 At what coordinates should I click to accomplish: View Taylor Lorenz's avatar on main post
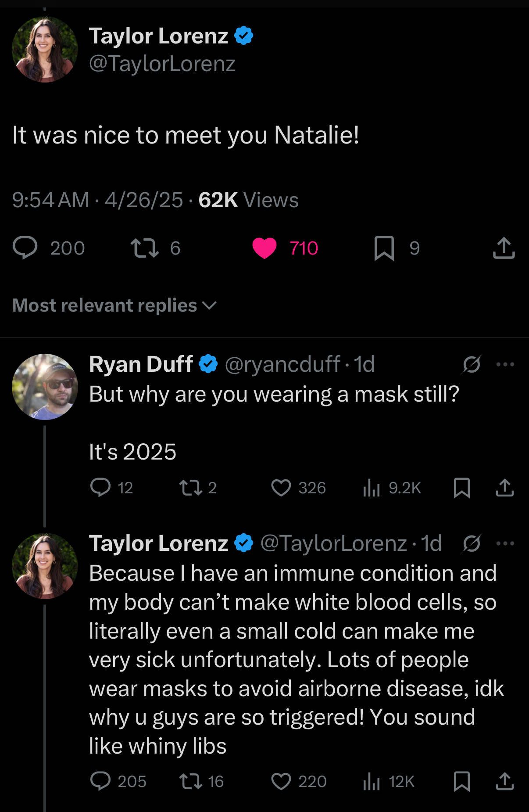45,50
